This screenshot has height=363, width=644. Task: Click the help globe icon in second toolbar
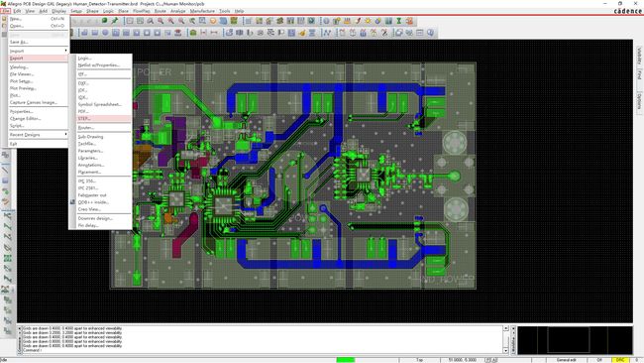click(x=430, y=33)
